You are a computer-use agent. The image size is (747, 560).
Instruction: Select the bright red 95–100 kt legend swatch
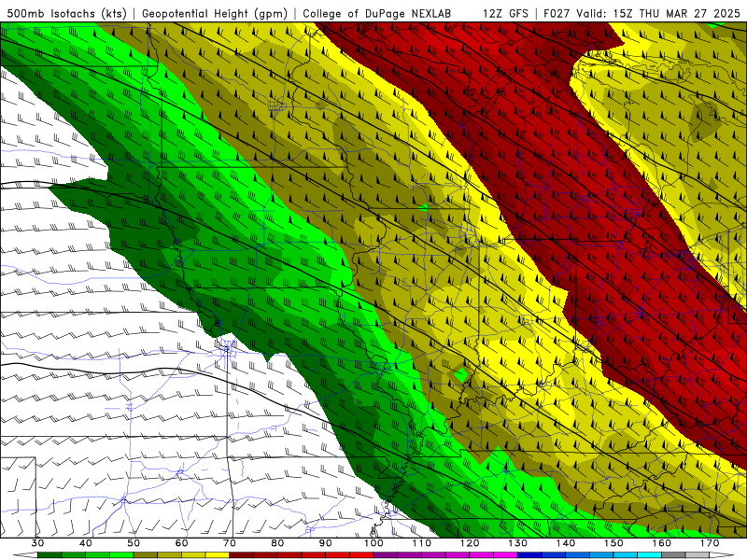tap(361, 555)
